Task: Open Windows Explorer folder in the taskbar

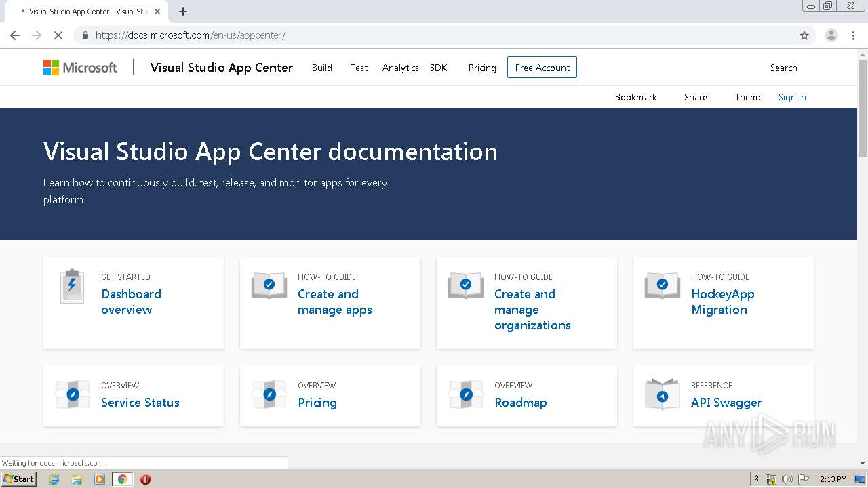Action: click(x=77, y=479)
